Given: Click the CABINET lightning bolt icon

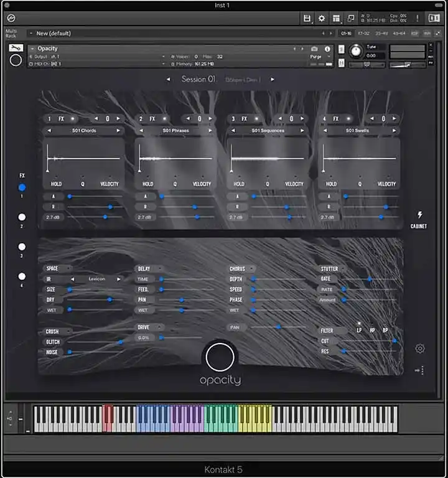Looking at the screenshot, I should (x=420, y=215).
